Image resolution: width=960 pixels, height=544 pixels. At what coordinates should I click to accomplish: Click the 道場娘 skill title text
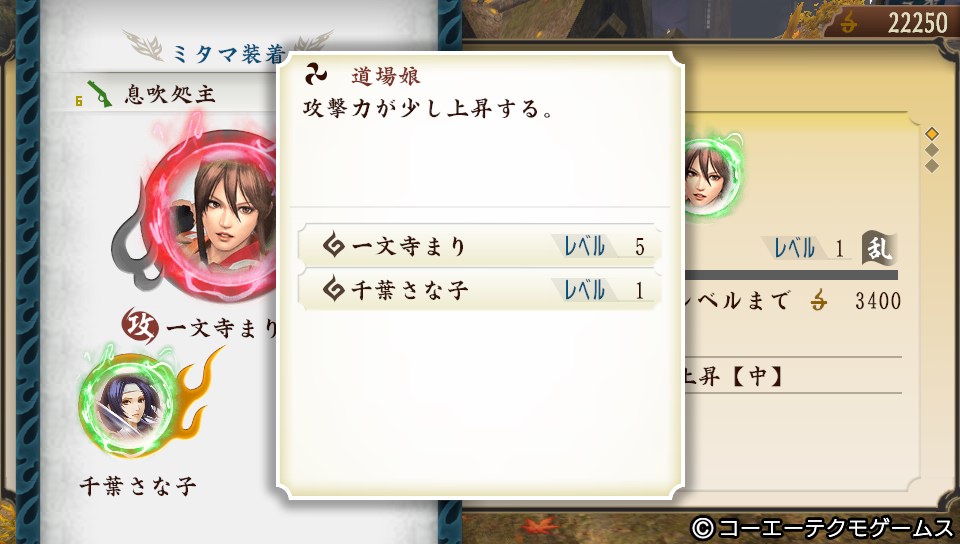(x=386, y=76)
